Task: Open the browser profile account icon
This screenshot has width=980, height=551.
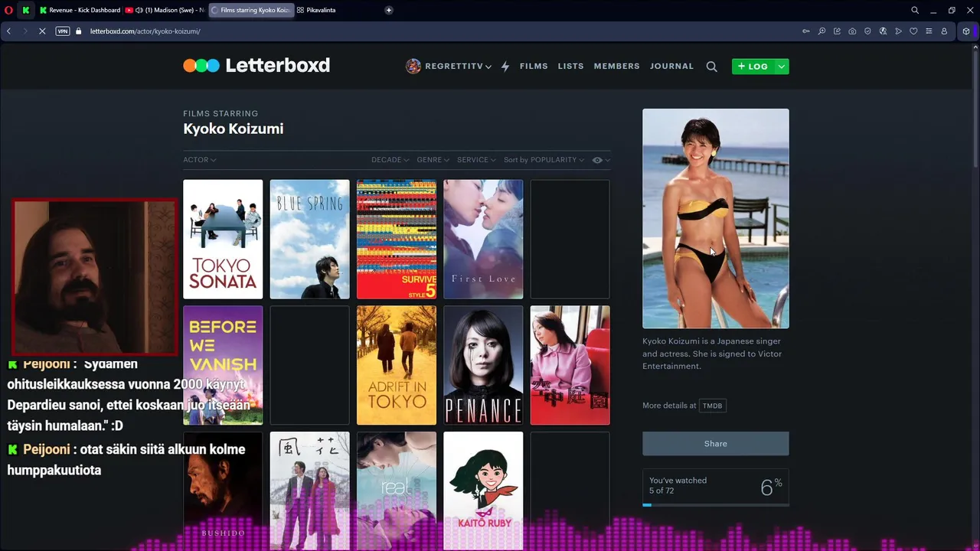Action: tap(944, 31)
